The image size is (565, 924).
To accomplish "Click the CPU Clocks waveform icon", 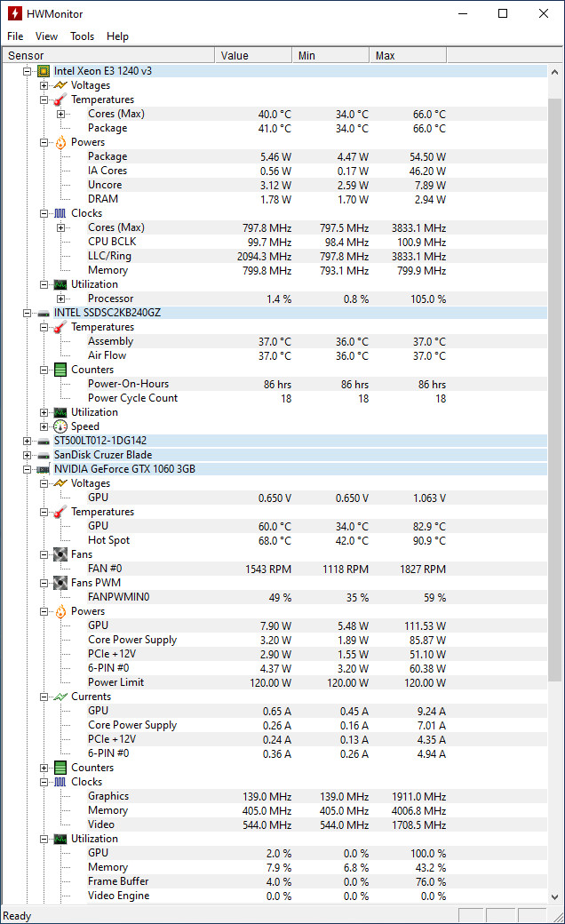I will (60, 213).
